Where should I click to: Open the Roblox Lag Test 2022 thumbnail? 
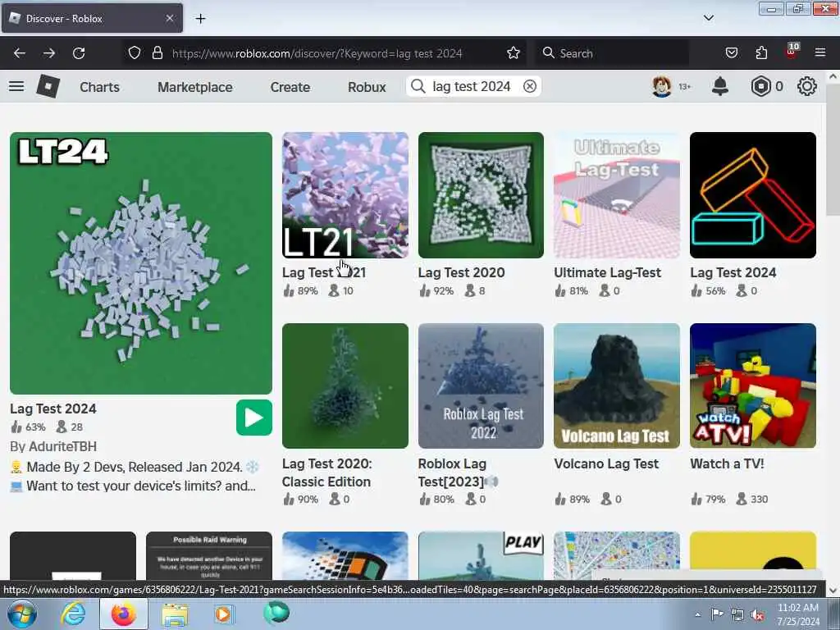(x=481, y=386)
